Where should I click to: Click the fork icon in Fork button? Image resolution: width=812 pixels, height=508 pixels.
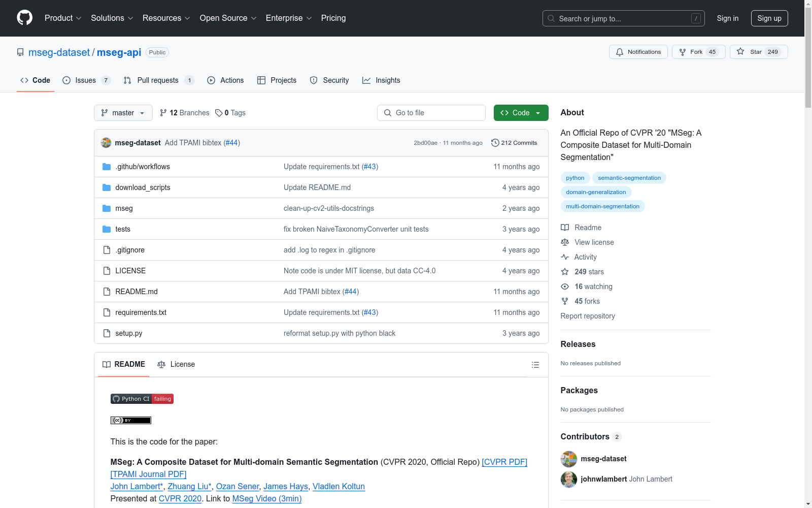(683, 52)
